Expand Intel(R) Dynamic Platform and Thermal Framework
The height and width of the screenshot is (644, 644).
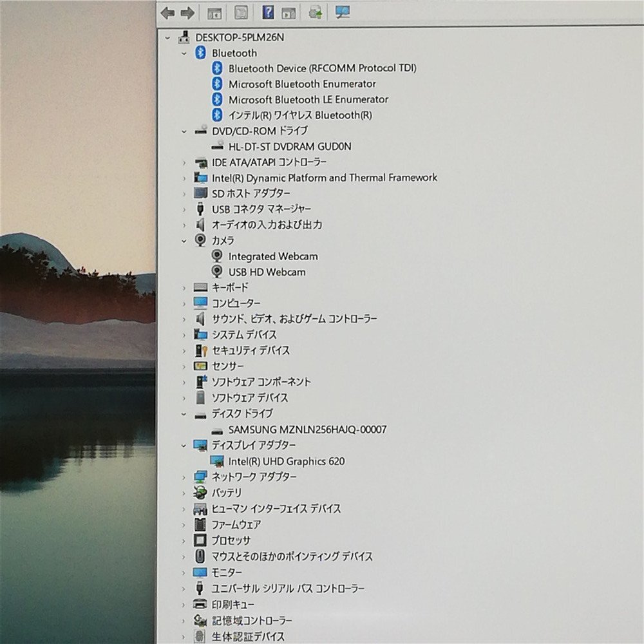point(184,178)
